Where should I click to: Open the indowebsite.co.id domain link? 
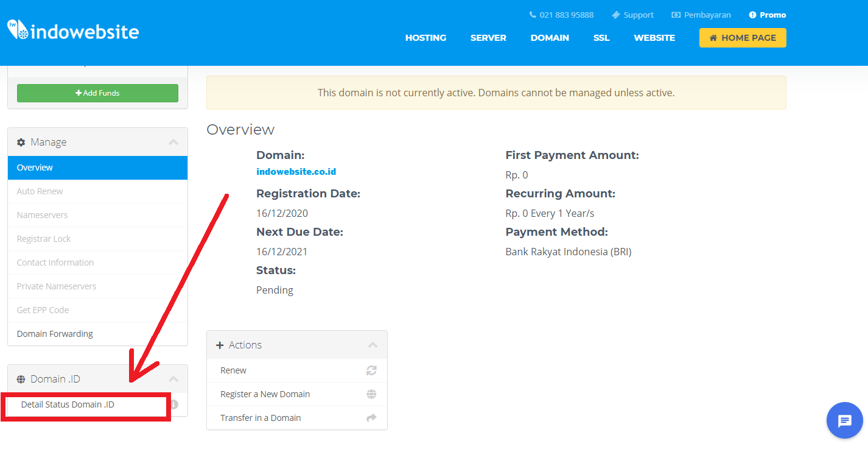296,171
